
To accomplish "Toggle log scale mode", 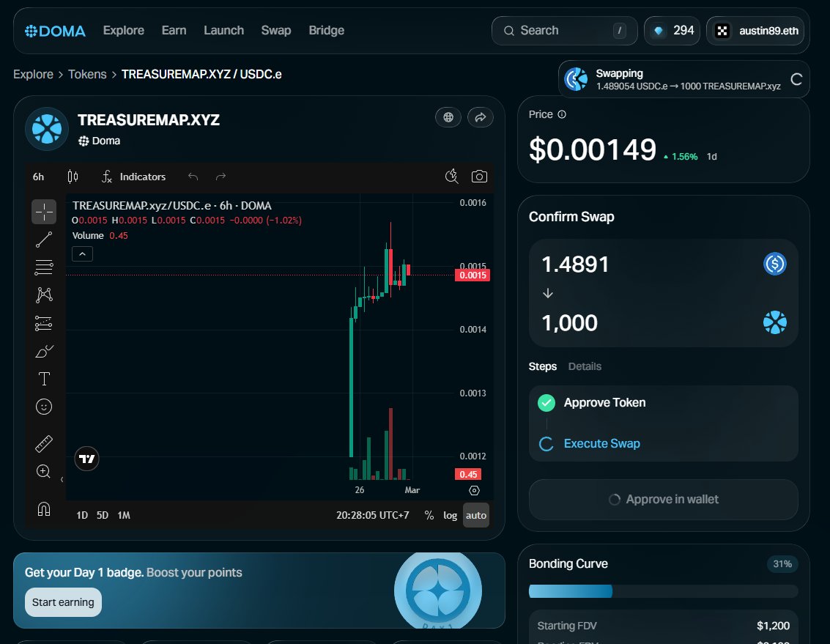I will (x=451, y=515).
